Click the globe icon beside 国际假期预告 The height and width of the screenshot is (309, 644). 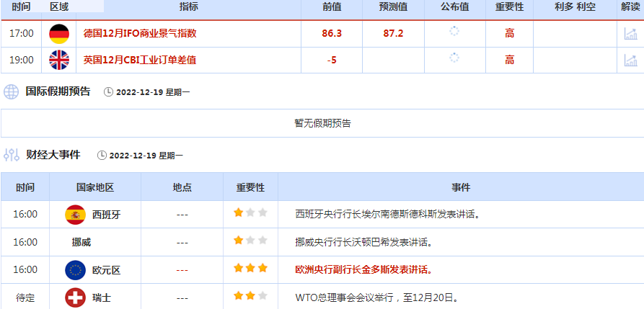(12, 91)
